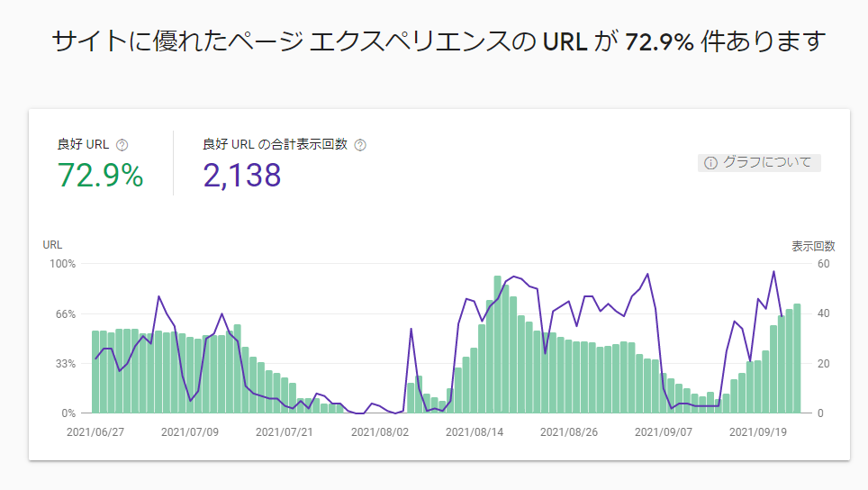Image resolution: width=868 pixels, height=490 pixels.
Task: Select the purple 2,138 impressions value
Action: coord(242,176)
